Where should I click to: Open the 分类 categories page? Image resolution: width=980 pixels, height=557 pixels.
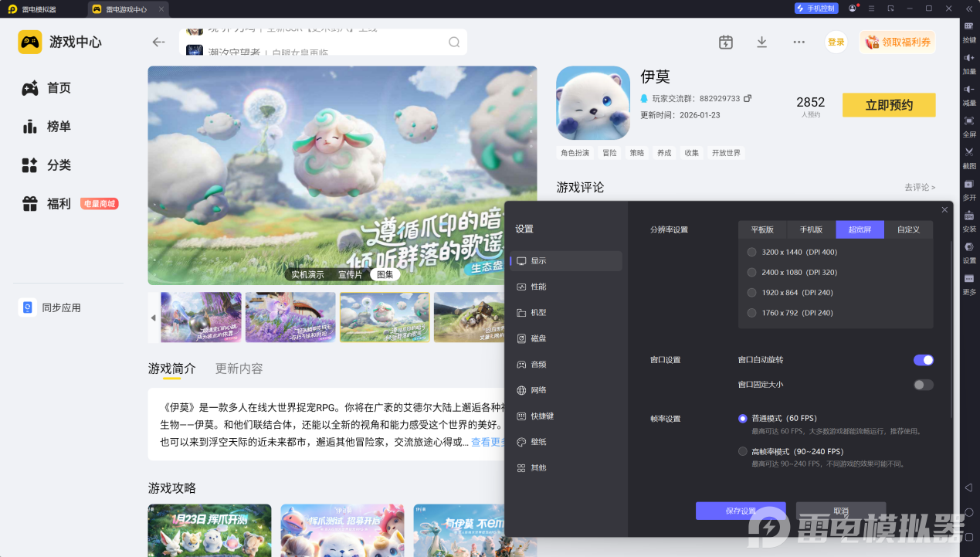point(46,165)
